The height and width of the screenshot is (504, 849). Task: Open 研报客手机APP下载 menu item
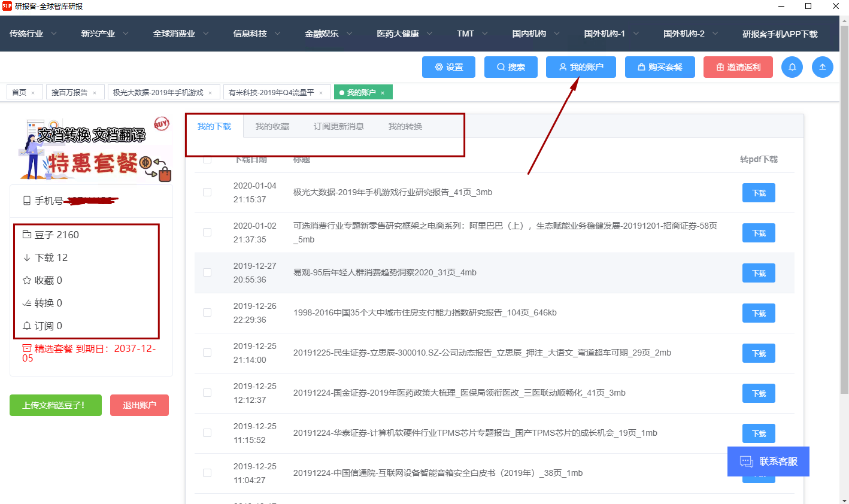780,34
